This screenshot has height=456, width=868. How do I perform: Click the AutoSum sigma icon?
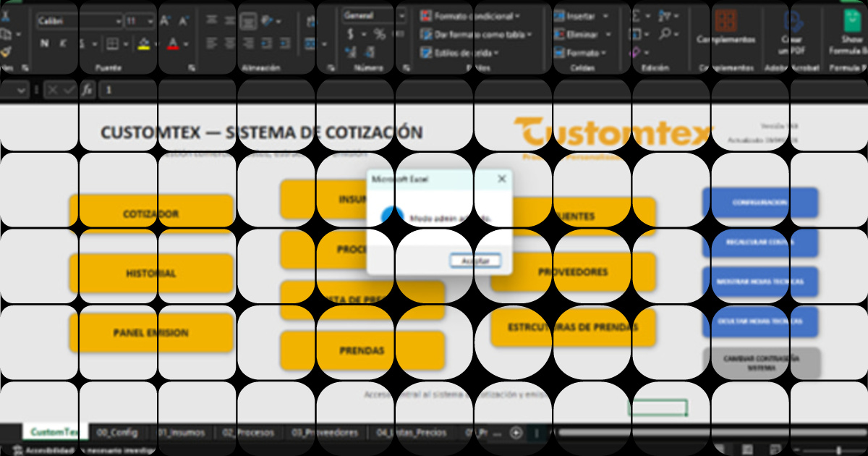coord(637,16)
